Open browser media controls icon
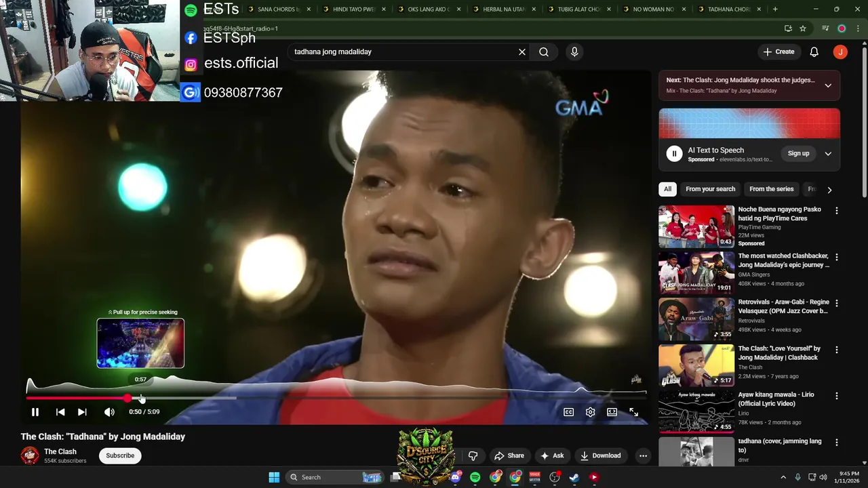This screenshot has width=868, height=488. click(825, 28)
